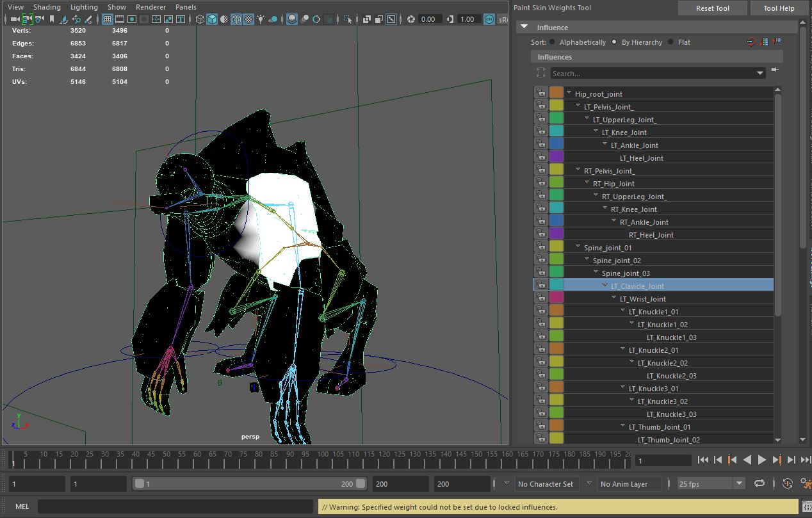Click the orange color swatch next to Hip_root_joint
Screen dimensions: 812x518
[x=556, y=93]
